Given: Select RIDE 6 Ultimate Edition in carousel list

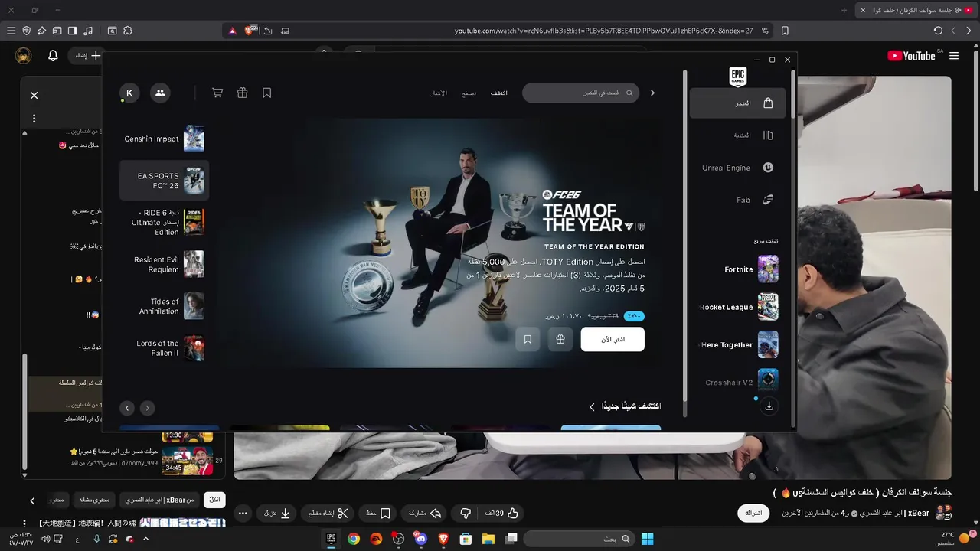Looking at the screenshot, I should 164,222.
